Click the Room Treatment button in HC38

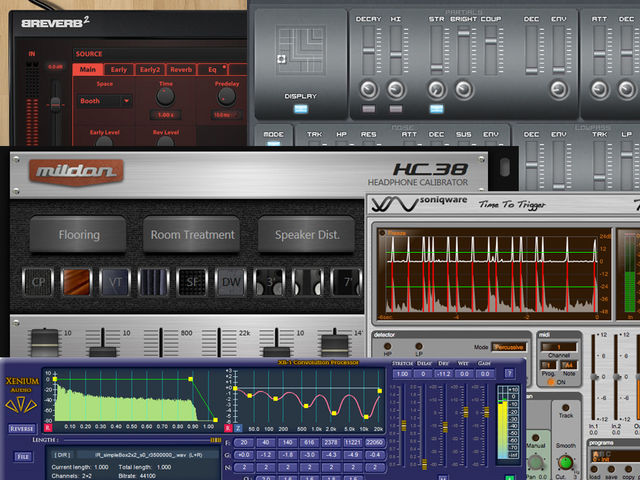tap(192, 235)
